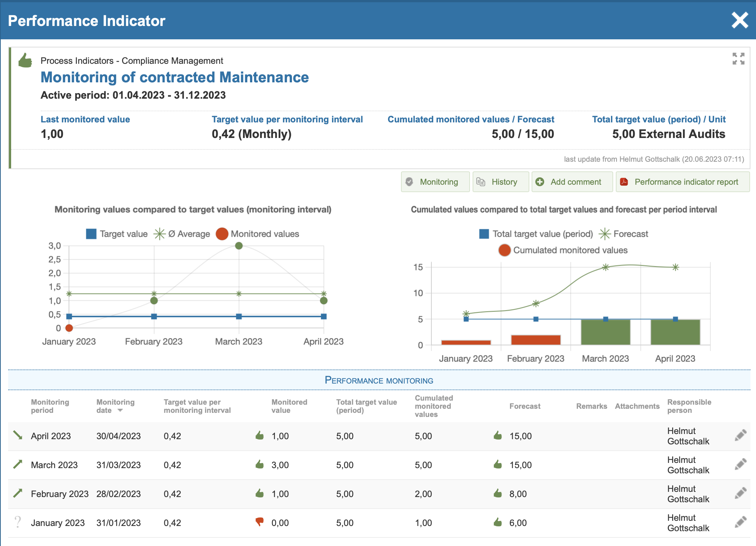Click edit pencil for March 2023 row

coord(740,464)
